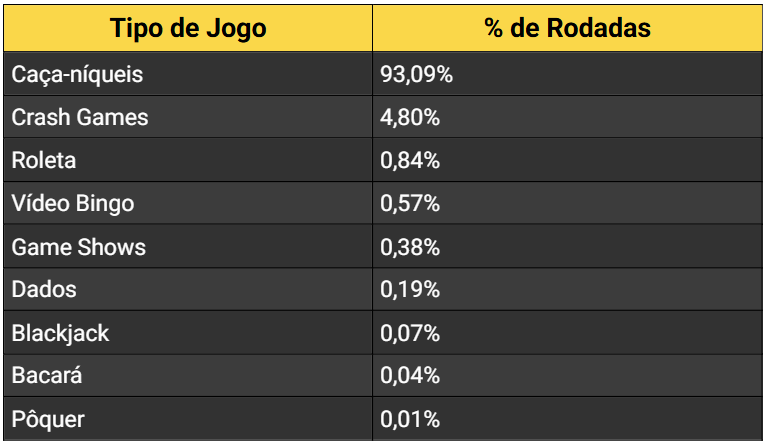Click the 0,07% percentage cell
The image size is (767, 445).
click(410, 333)
